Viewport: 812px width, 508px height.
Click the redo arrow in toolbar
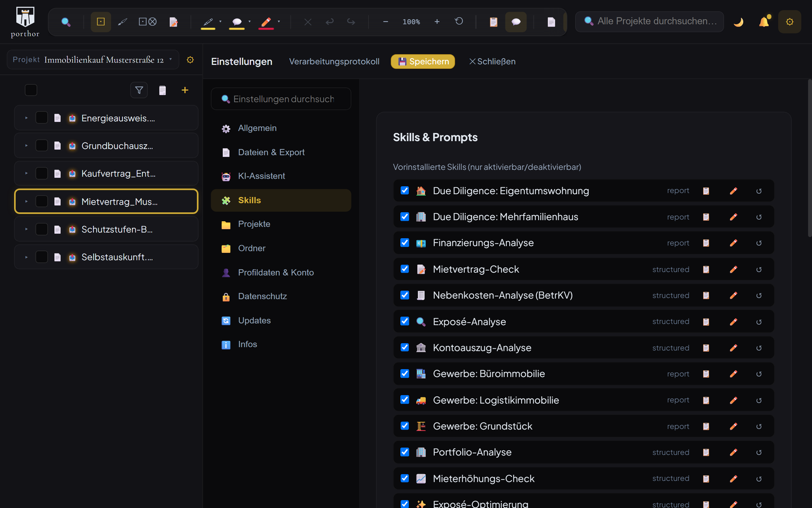pos(351,22)
